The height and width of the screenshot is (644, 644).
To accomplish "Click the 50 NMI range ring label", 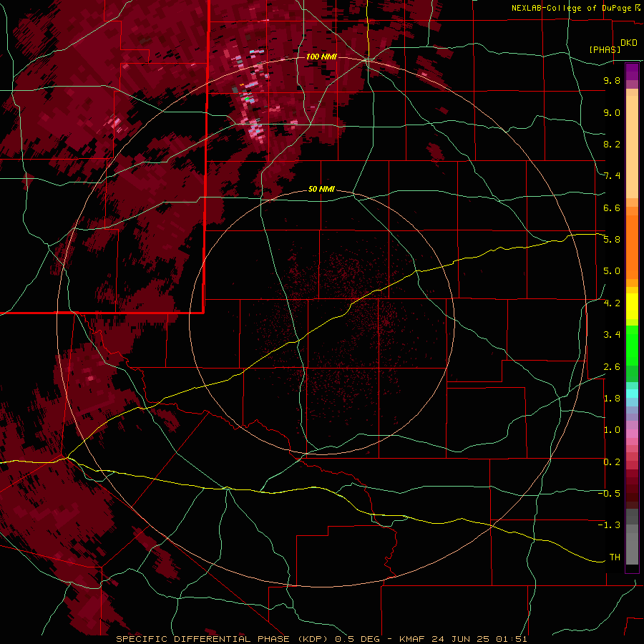I will pyautogui.click(x=321, y=189).
